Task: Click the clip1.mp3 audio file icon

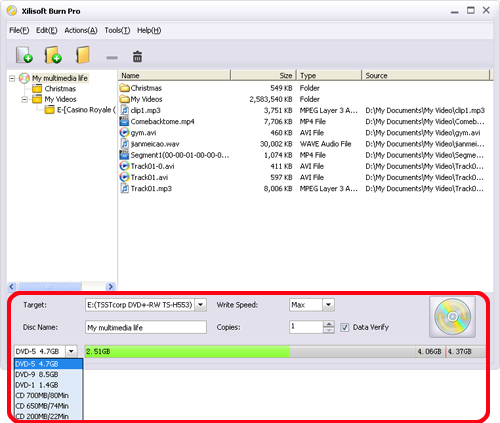Action: click(124, 110)
